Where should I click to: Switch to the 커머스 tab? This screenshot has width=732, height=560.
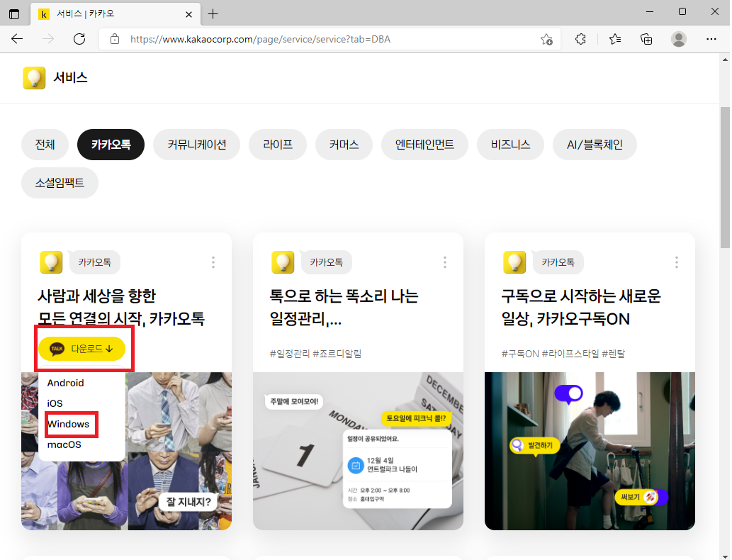click(344, 145)
